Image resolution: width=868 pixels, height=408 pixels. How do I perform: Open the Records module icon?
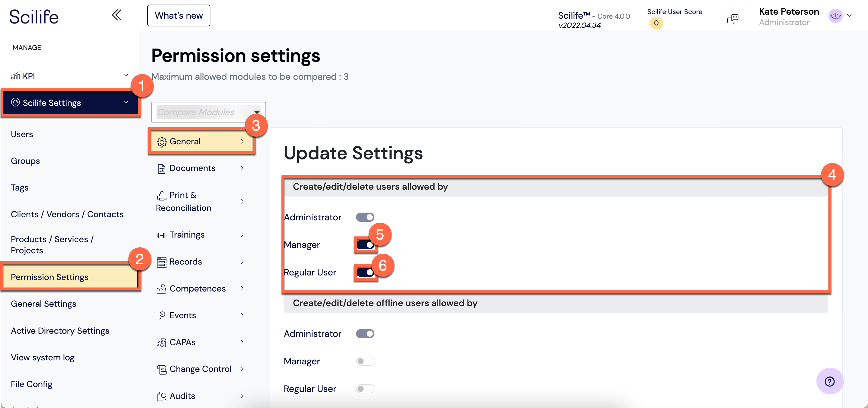[161, 261]
